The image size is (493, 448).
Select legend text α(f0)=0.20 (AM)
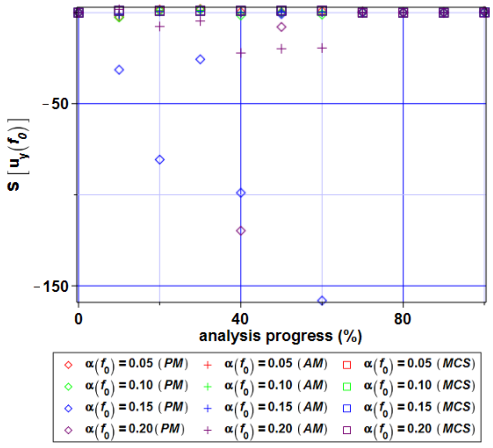pos(276,431)
